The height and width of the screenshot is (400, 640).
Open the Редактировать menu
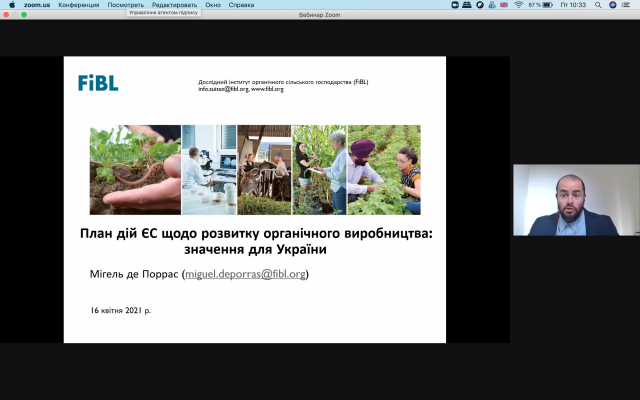[174, 5]
